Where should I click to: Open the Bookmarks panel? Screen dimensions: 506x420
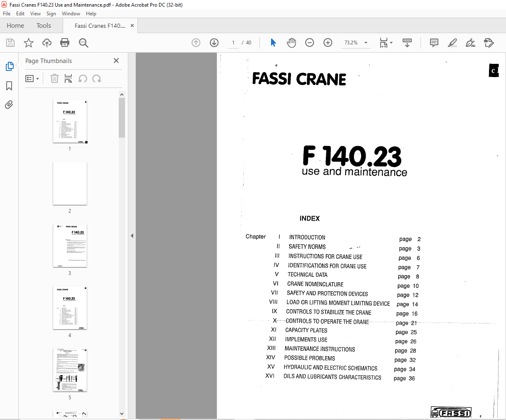click(9, 85)
